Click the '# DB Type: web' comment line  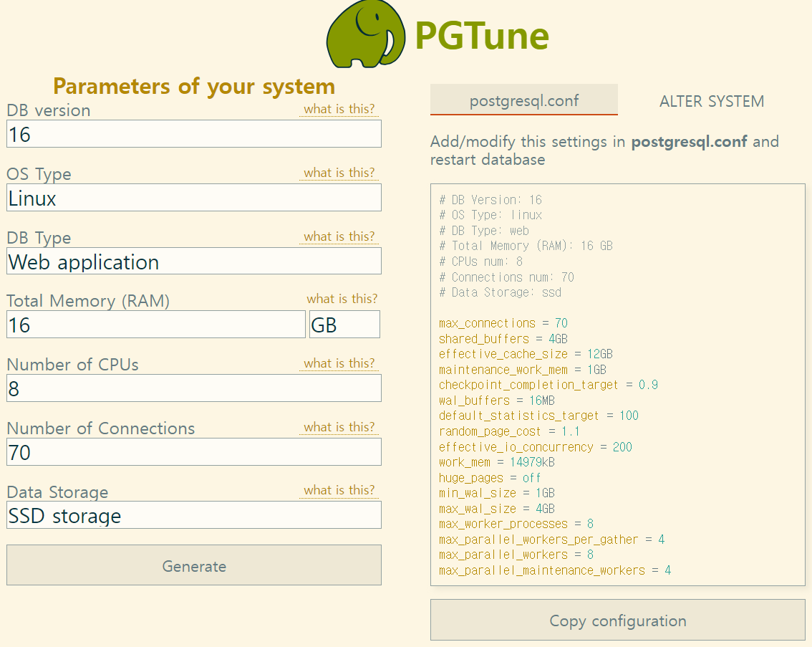coord(484,231)
